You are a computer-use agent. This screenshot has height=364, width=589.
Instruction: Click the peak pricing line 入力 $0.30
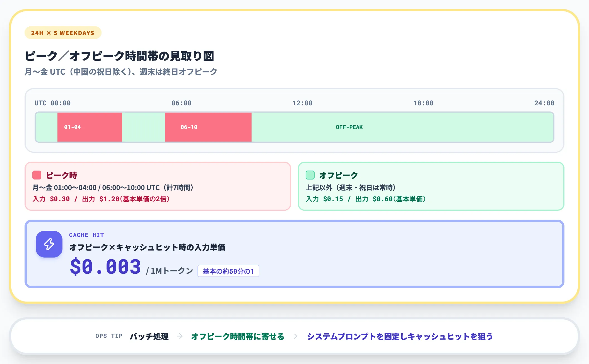pos(101,199)
